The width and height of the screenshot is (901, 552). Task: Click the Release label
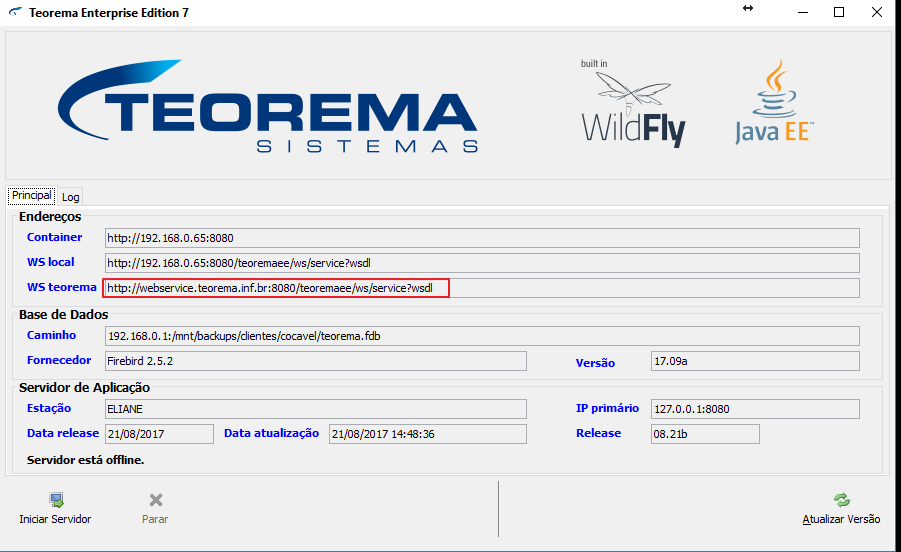[598, 433]
